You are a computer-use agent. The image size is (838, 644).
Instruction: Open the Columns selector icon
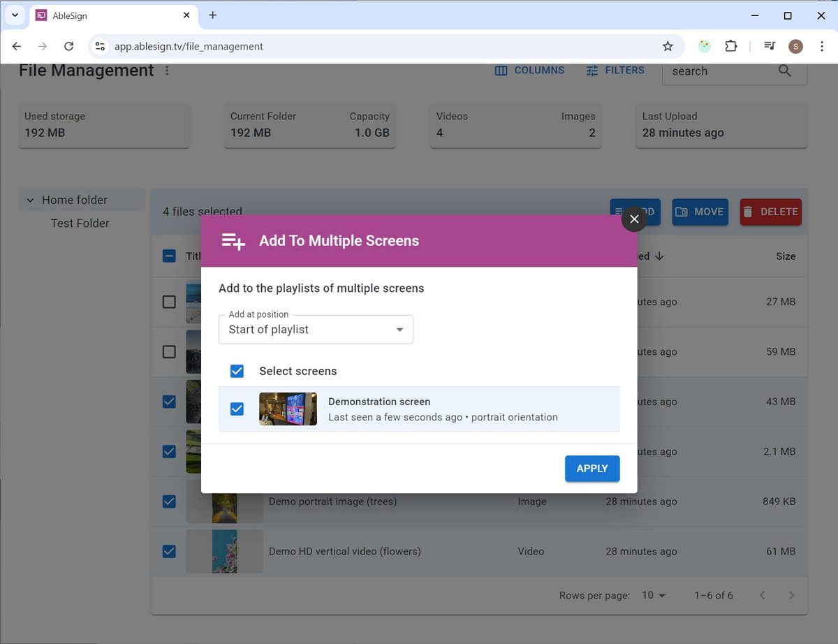(500, 70)
